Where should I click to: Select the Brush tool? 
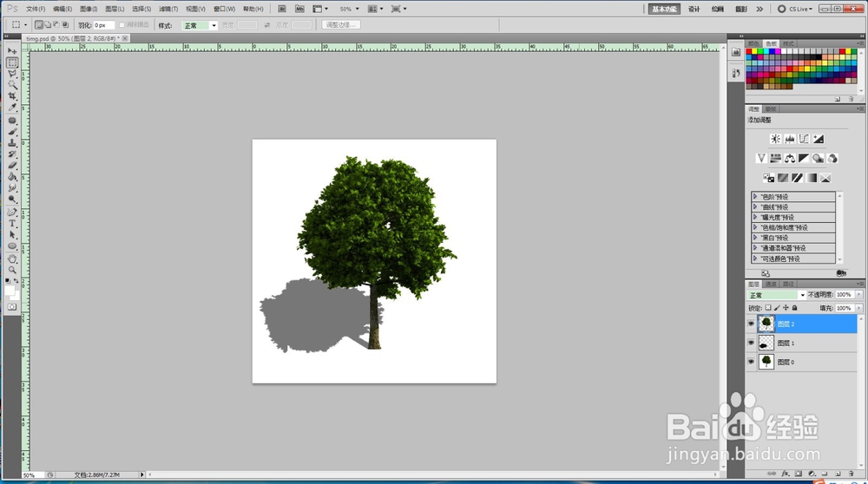(x=12, y=132)
